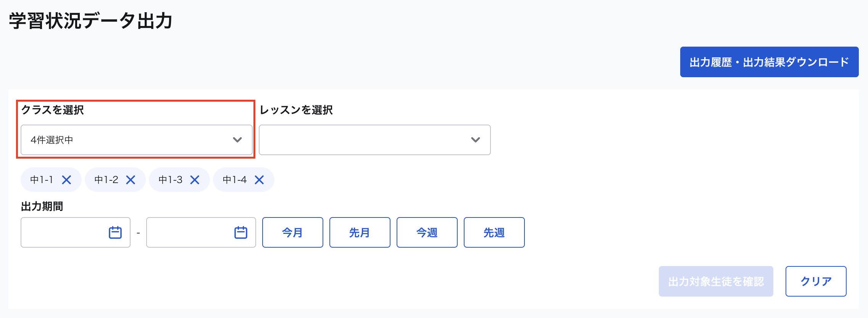
Task: Select the 今週 period option
Action: 427,232
